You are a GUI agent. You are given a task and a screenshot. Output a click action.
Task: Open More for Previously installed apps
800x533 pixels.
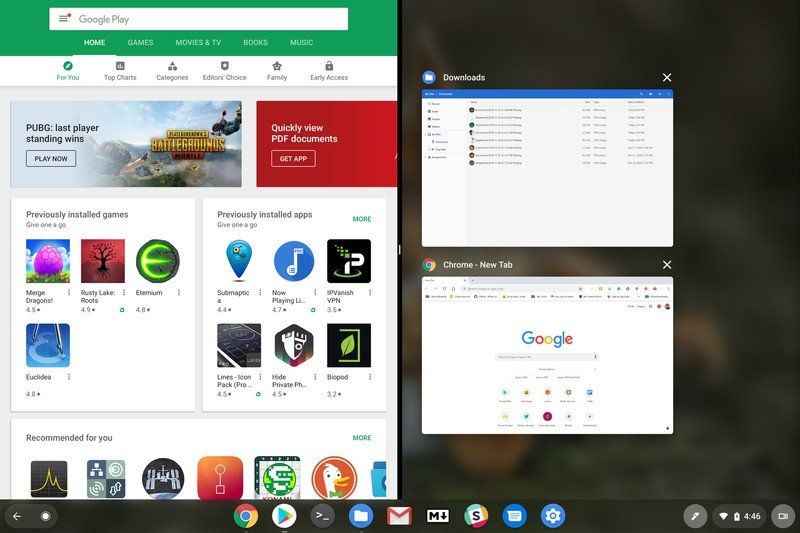click(362, 219)
